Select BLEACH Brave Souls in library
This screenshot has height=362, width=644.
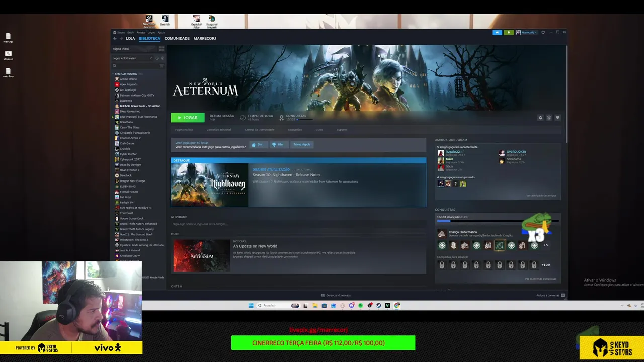pyautogui.click(x=140, y=106)
